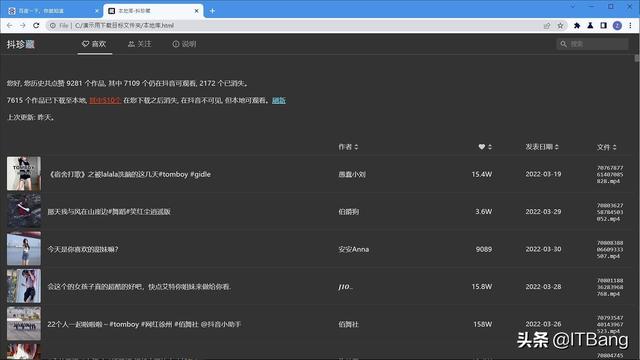Open thumbnail of the 15.8W likes video
This screenshot has height=360, width=640.
tap(24, 286)
